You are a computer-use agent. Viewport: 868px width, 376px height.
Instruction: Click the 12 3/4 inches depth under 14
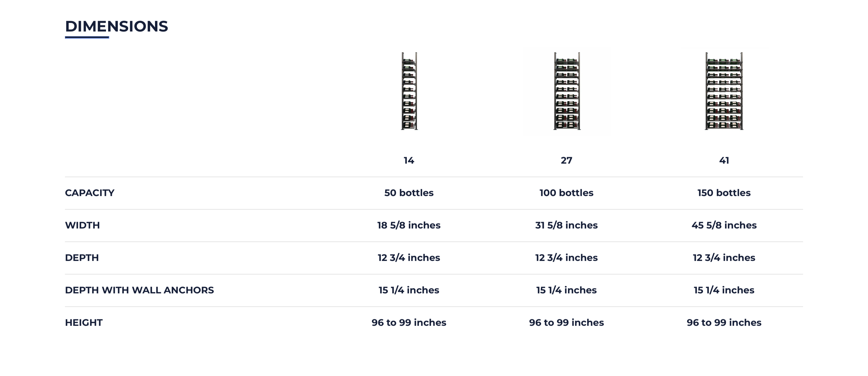point(409,258)
